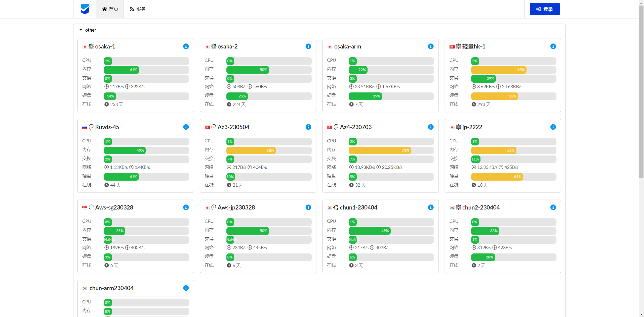
Task: Click info icon on Ruvds-45 card
Action: tap(186, 127)
